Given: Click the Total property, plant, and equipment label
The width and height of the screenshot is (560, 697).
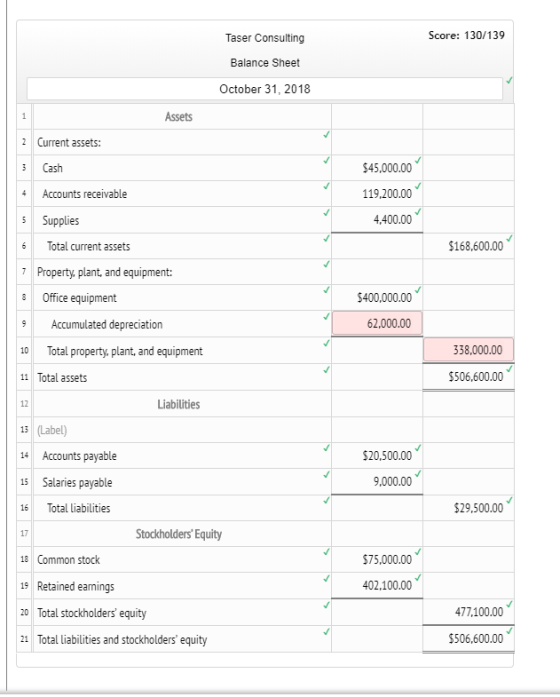Looking at the screenshot, I should (x=124, y=351).
